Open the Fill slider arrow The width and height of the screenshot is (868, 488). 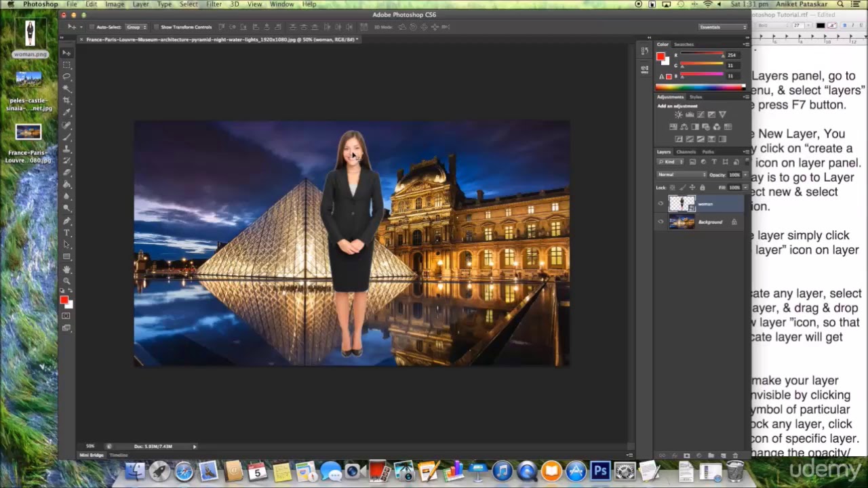pyautogui.click(x=745, y=187)
